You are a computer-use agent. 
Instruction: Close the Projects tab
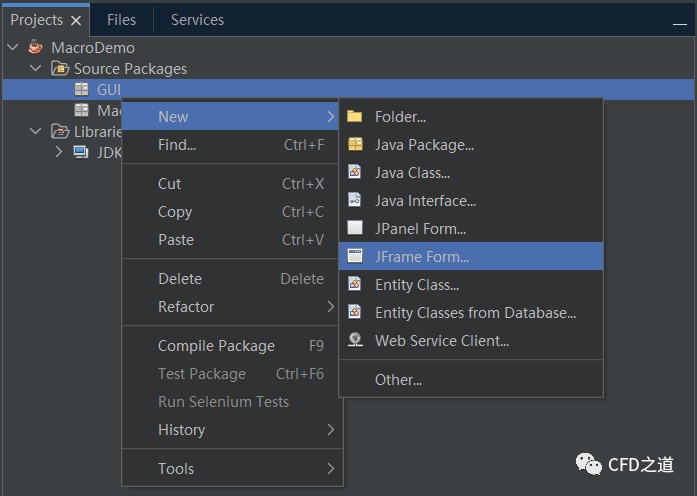(76, 21)
